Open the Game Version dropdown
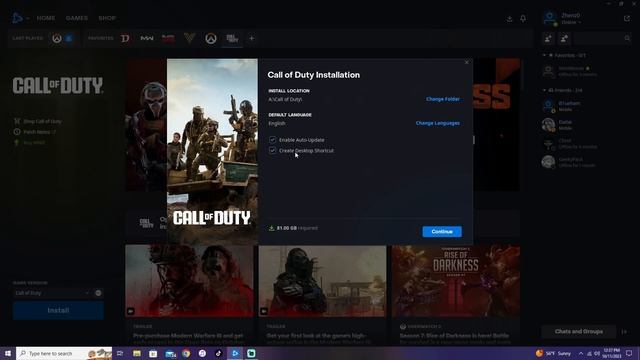The width and height of the screenshot is (640, 360). 52,293
